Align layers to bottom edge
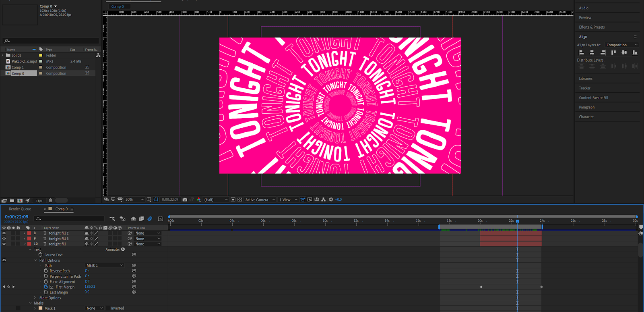The height and width of the screenshot is (312, 644). pos(635,52)
